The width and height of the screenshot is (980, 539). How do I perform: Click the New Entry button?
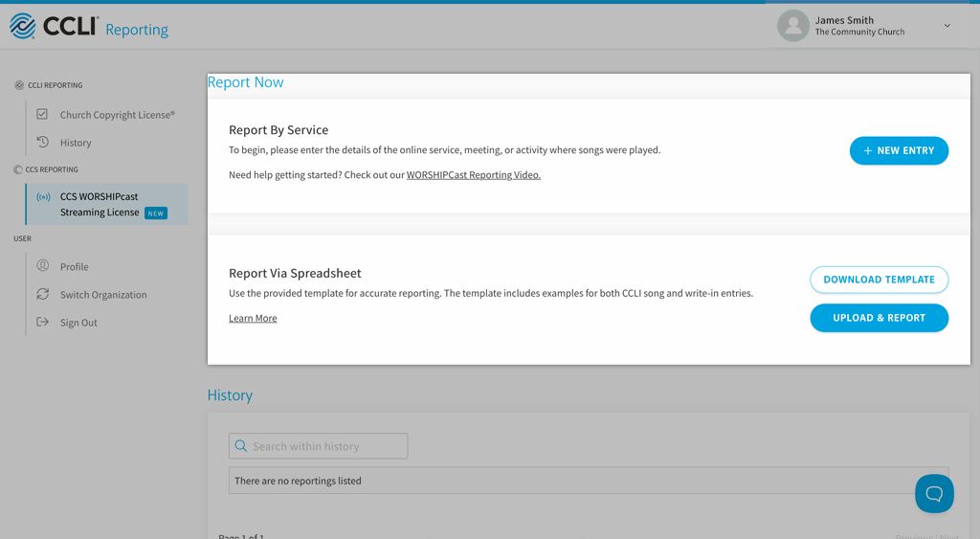click(x=899, y=150)
